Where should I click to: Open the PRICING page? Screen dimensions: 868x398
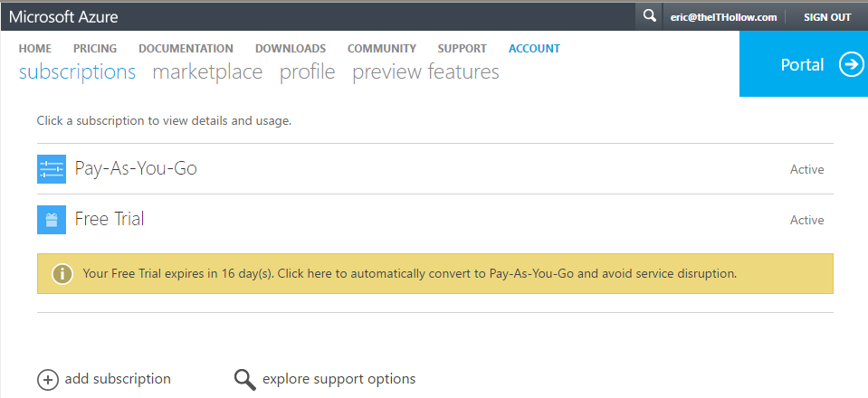tap(95, 49)
